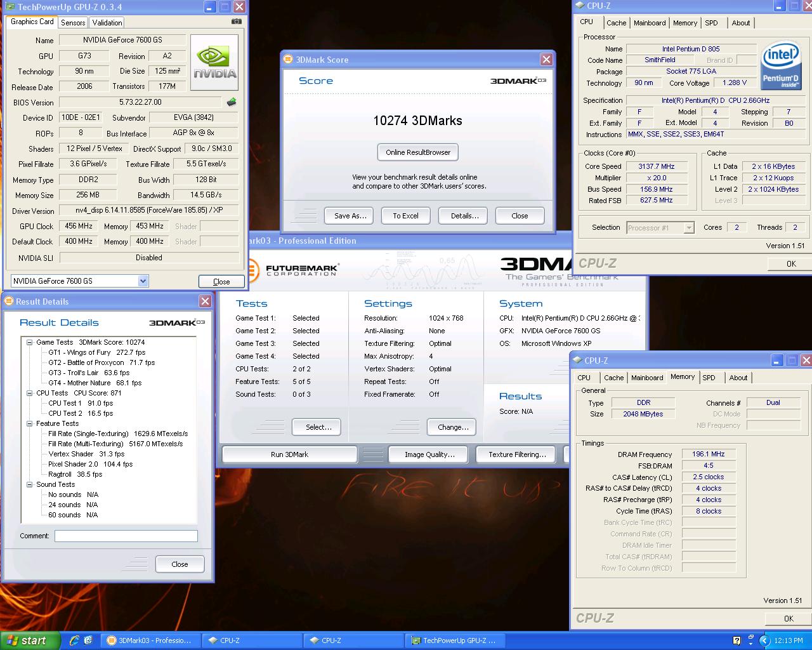Click the Select tests button

tap(317, 427)
